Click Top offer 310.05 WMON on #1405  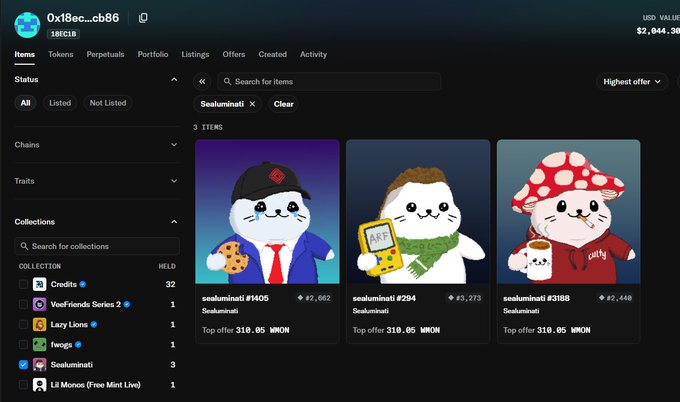click(245, 330)
